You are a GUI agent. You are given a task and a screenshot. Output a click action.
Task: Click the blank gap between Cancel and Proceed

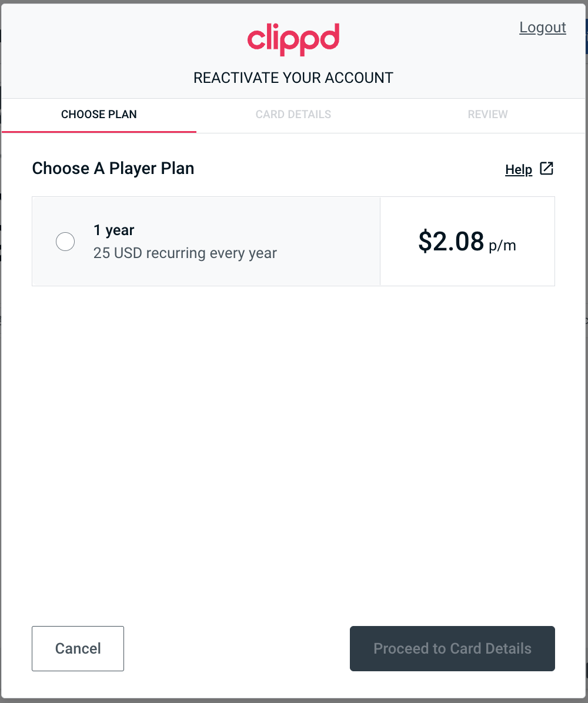coord(235,648)
